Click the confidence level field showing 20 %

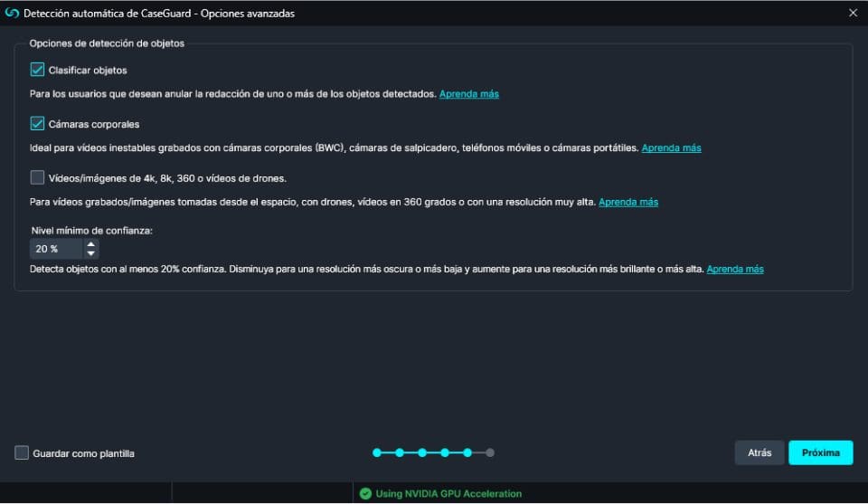[56, 249]
